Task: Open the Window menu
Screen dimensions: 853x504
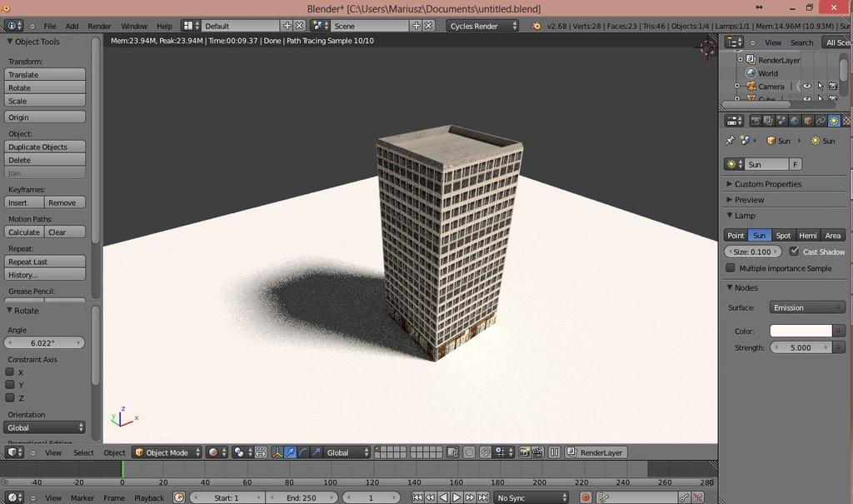Action: (134, 26)
